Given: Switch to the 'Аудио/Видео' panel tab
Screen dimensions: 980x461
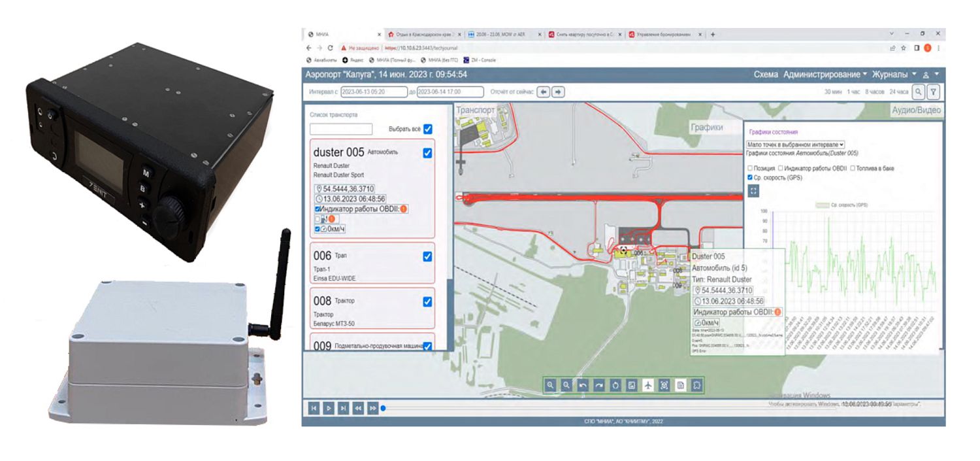Looking at the screenshot, I should click(x=917, y=111).
